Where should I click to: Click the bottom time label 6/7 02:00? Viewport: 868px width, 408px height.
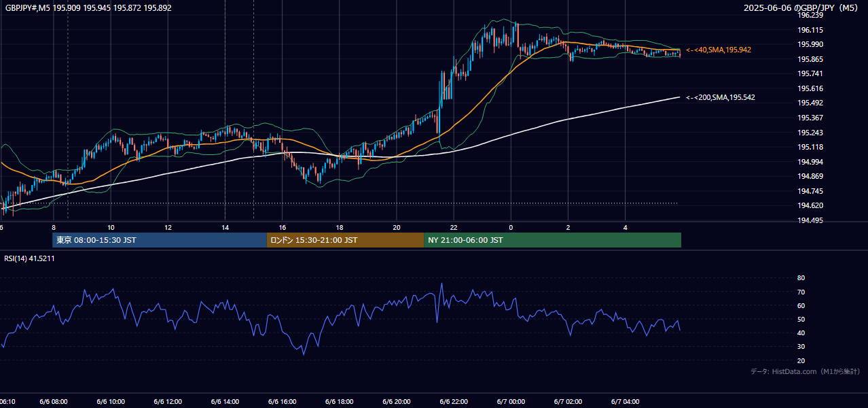pos(568,402)
